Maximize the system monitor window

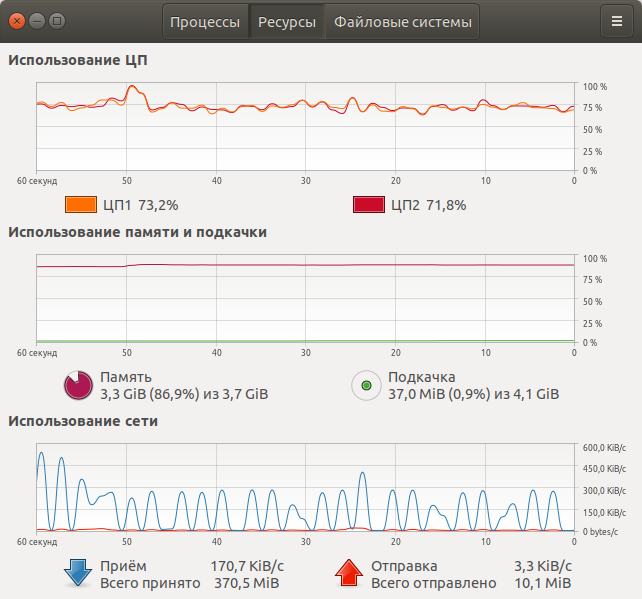(x=57, y=21)
